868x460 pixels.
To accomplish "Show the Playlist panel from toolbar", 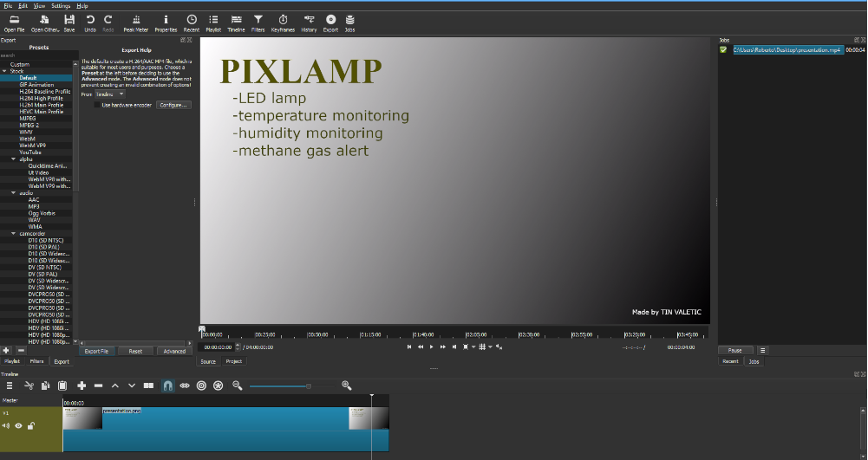I will pos(213,23).
